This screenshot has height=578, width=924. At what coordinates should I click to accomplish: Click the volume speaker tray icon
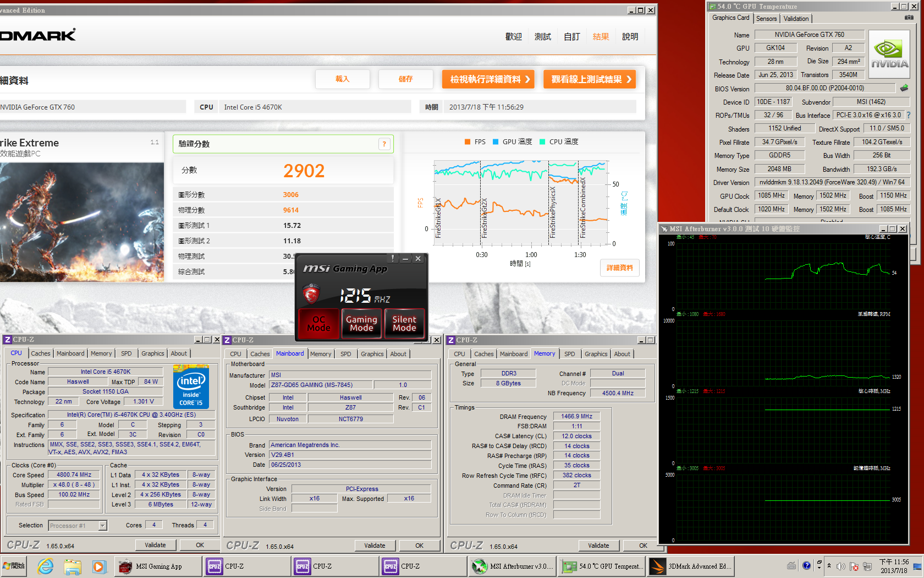[x=840, y=566]
